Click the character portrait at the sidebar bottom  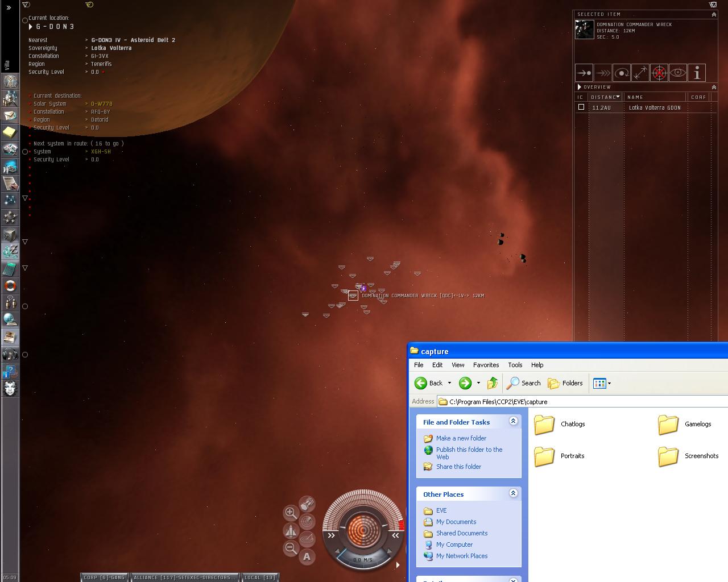tap(10, 388)
